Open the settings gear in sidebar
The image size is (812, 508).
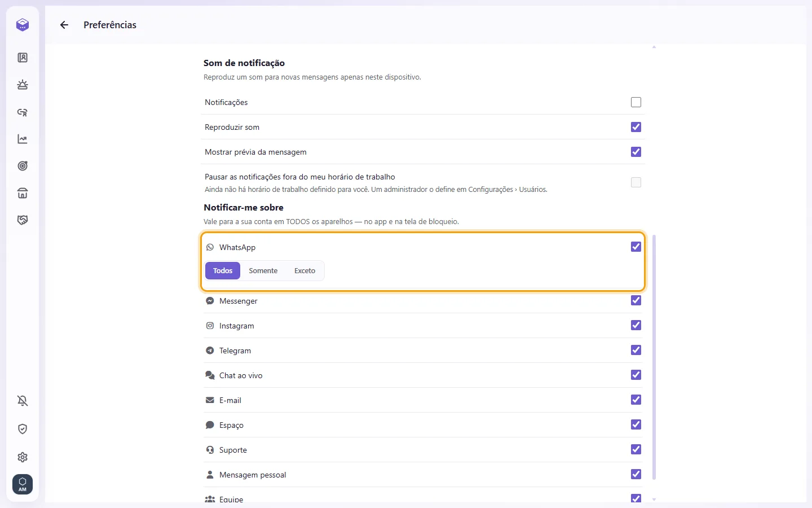(23, 457)
